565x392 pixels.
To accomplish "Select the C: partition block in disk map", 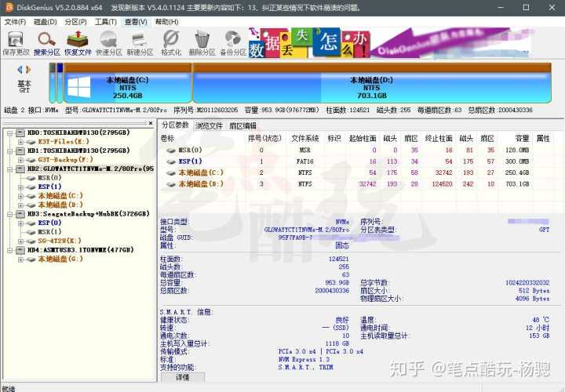I will tap(127, 83).
